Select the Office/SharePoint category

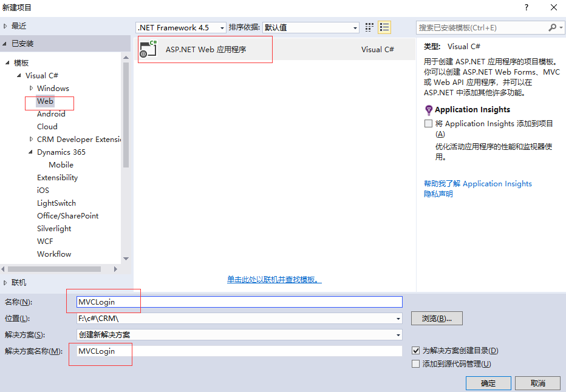pyautogui.click(x=67, y=215)
